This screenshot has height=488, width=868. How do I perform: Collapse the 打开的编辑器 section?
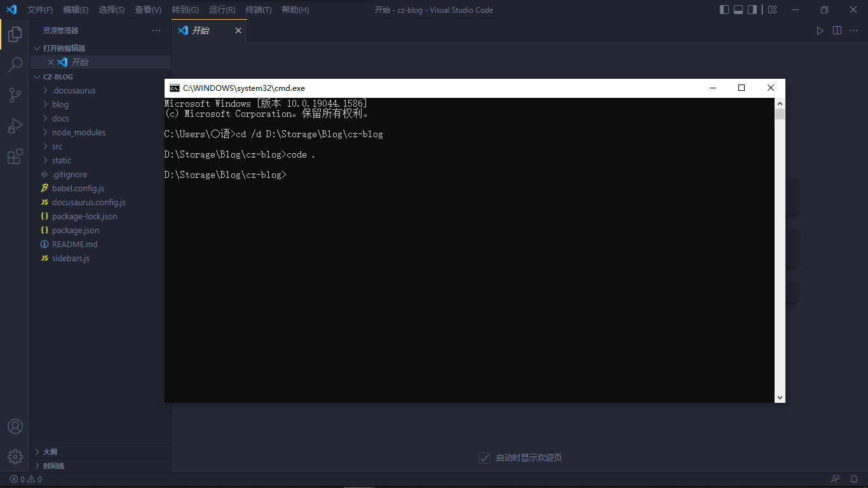pos(101,48)
